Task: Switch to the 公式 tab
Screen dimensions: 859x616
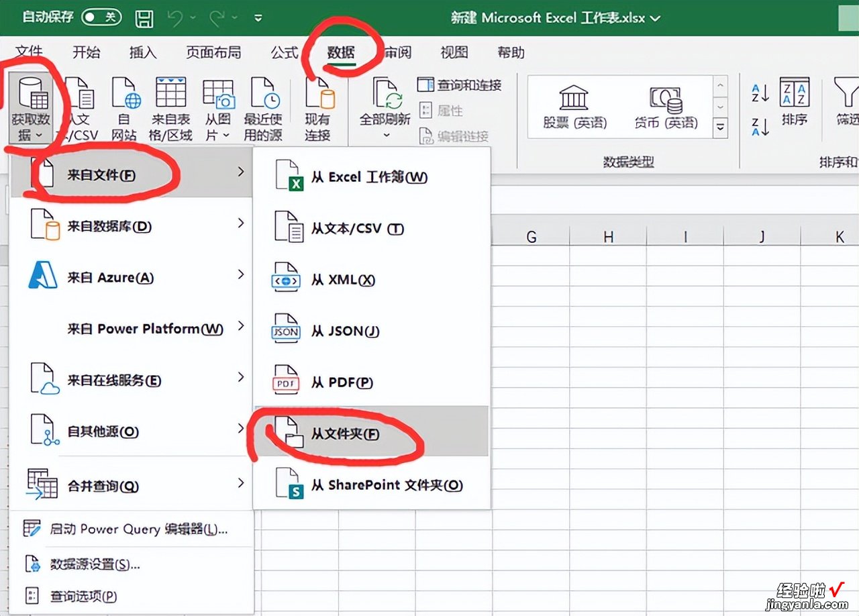Action: tap(285, 52)
